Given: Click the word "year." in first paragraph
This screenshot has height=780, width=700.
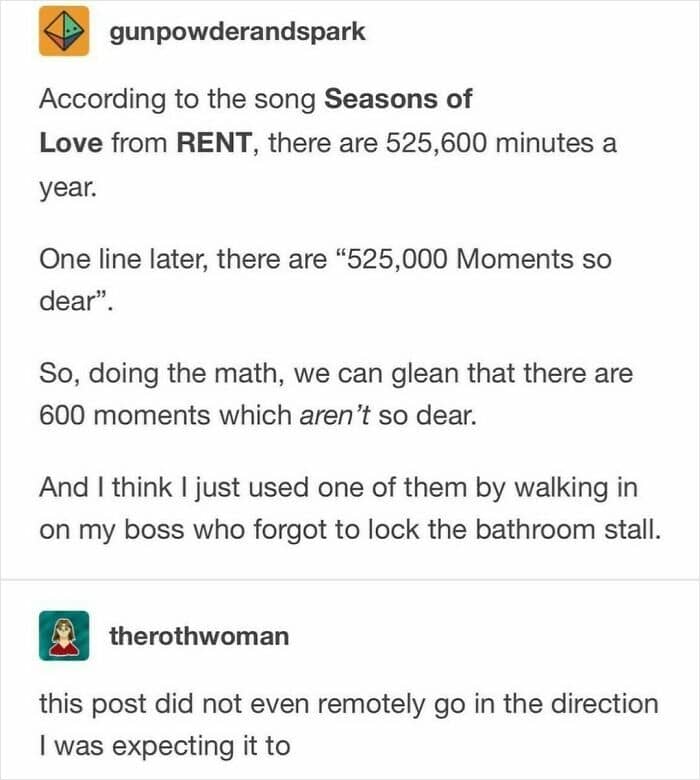Looking at the screenshot, I should click(x=67, y=186).
